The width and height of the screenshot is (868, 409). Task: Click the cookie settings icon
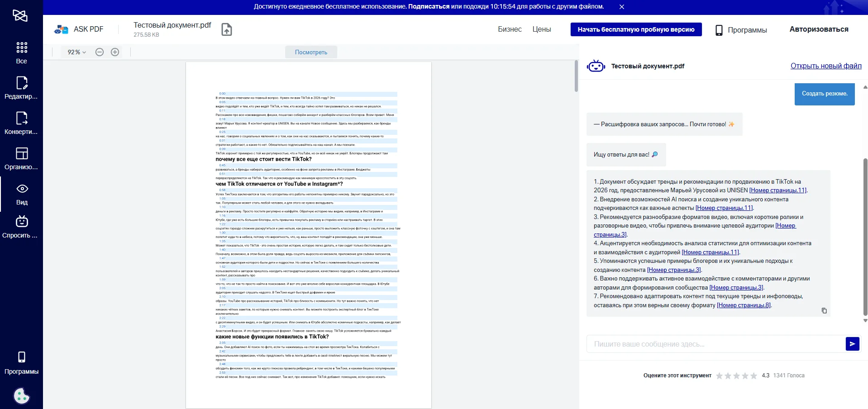[x=21, y=396]
